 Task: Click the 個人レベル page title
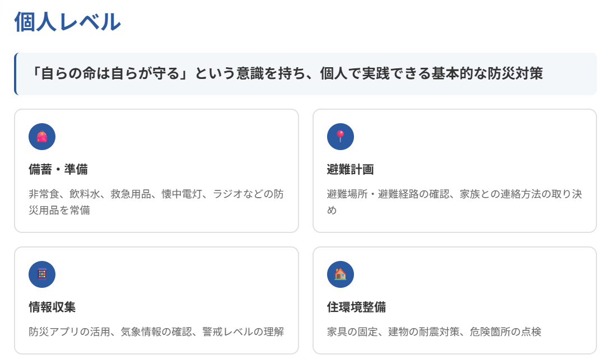[68, 21]
